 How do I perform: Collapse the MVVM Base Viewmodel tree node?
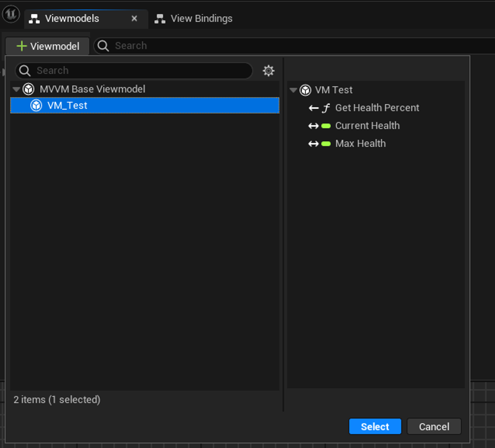coord(16,89)
